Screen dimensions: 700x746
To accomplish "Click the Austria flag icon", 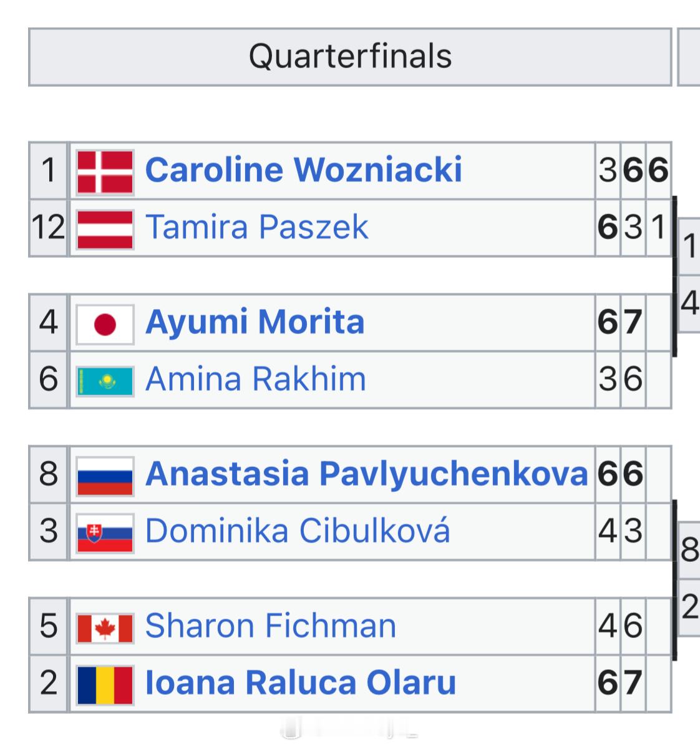I will [x=105, y=229].
